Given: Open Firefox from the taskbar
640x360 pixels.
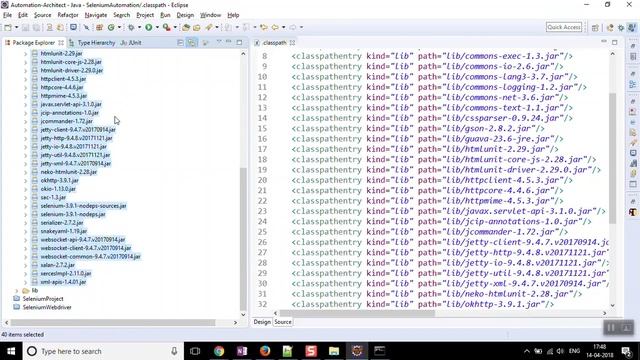Looking at the screenshot, I should pos(265,351).
